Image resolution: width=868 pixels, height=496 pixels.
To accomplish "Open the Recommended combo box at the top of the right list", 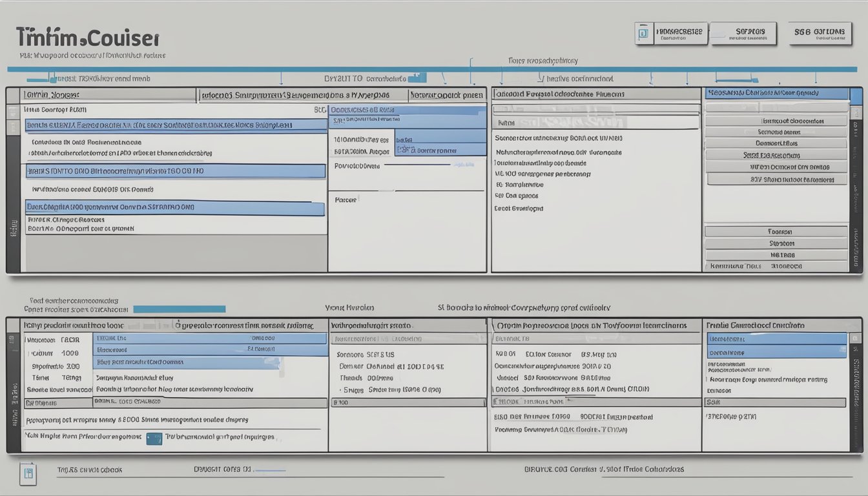I will point(775,94).
